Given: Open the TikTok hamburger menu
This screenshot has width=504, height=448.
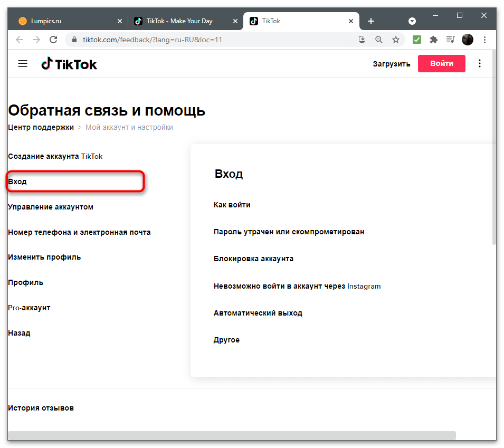Looking at the screenshot, I should pos(23,64).
